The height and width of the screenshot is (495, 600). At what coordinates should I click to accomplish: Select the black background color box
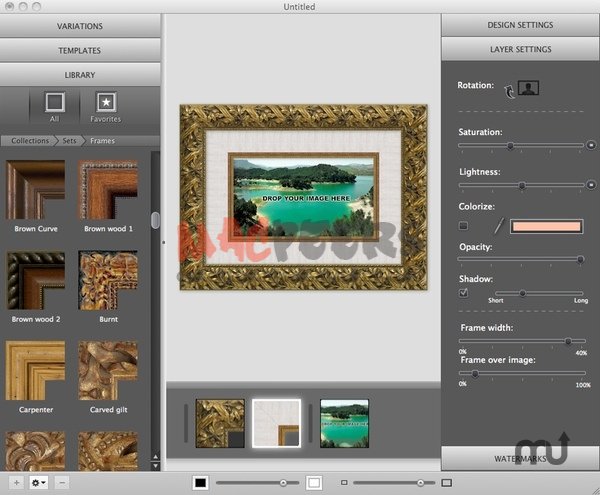(200, 483)
